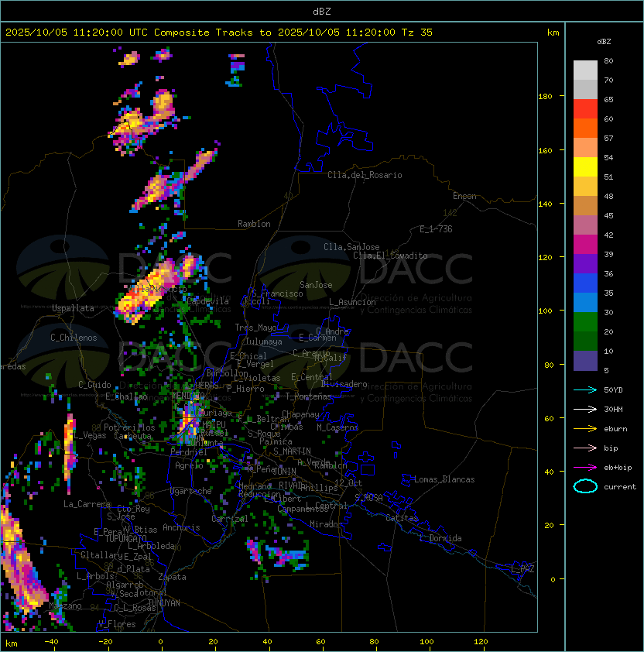Click the yellow eburn arrow icon in legend

click(x=585, y=429)
